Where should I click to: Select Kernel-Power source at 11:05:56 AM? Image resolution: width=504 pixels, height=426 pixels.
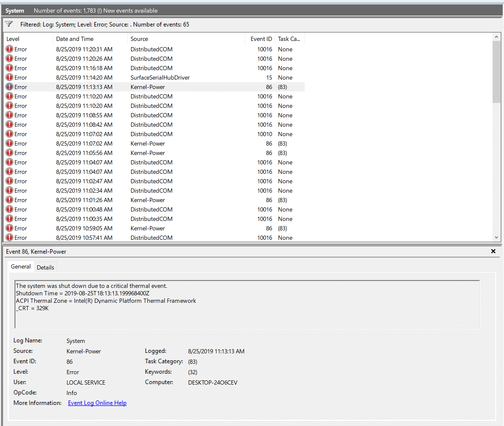(148, 153)
